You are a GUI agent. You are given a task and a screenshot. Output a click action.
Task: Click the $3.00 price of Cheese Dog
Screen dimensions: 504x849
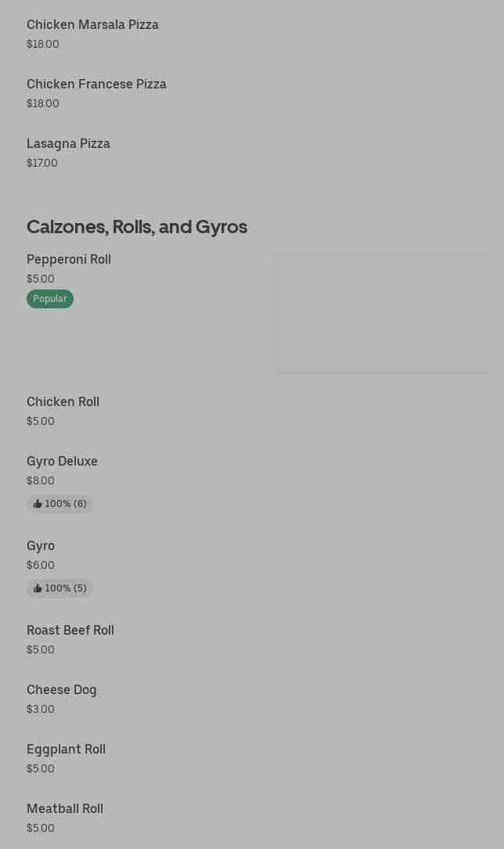point(41,710)
